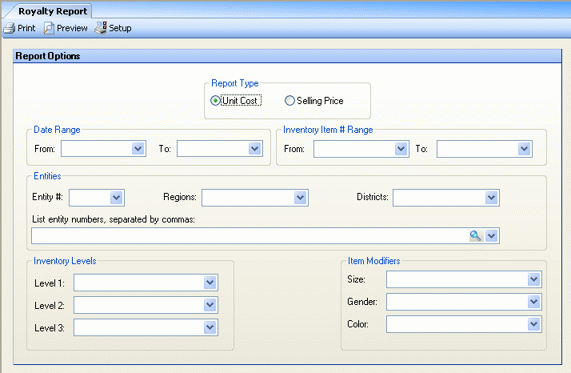Open the Regions dropdown

click(300, 197)
